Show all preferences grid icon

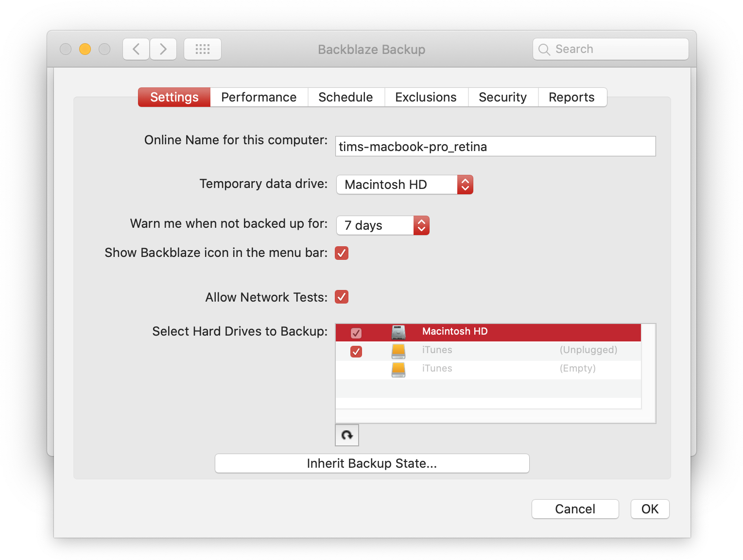203,49
